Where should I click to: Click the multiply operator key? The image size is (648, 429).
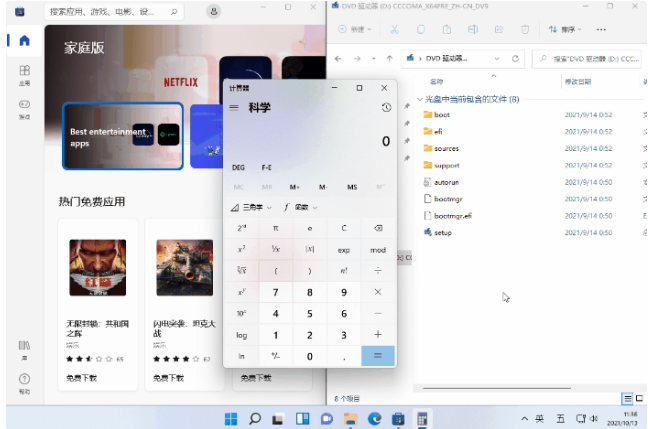(x=378, y=292)
